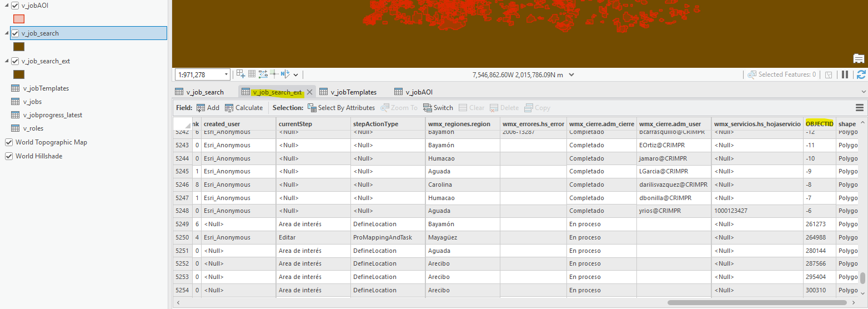868x309 pixels.
Task: Switch to the v_jobAOI table tab
Action: point(413,92)
